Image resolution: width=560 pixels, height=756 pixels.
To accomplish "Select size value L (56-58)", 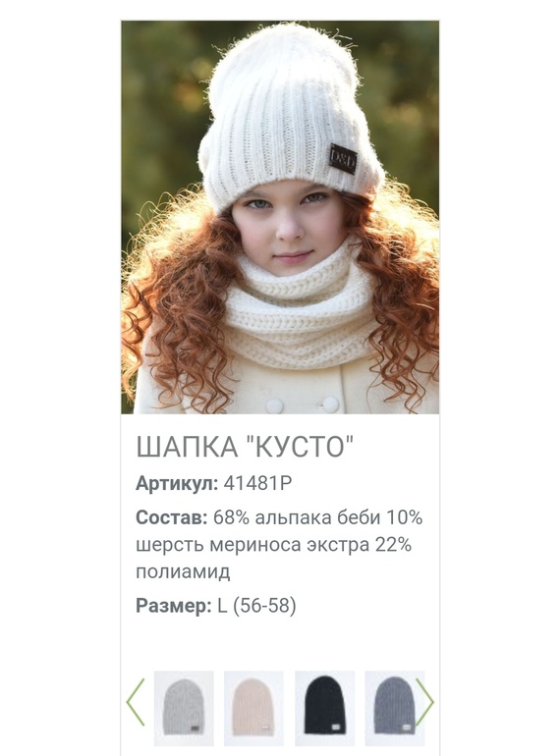I will 256,606.
